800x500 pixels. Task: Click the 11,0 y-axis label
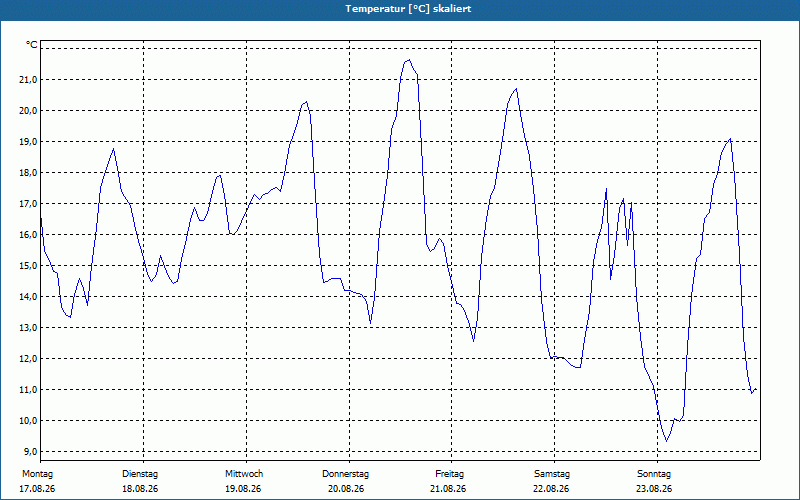pos(28,390)
